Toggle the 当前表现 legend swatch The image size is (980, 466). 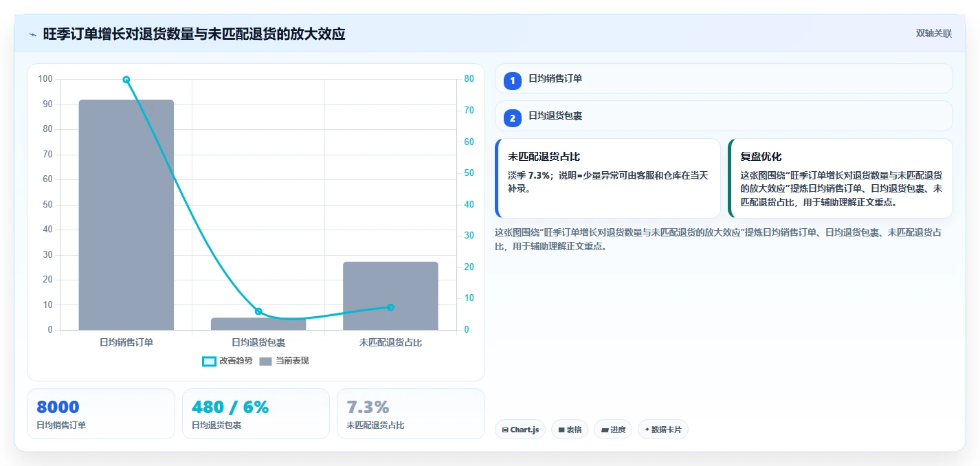click(265, 361)
